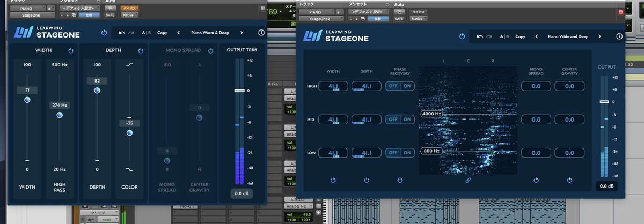
Task: Go to next preset after Piano Wide and Deep
Action: click(599, 36)
